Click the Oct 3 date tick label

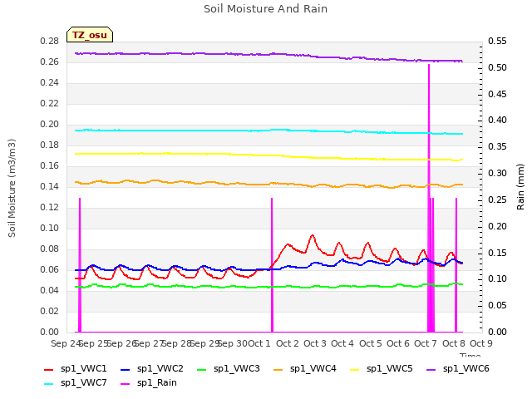point(315,343)
